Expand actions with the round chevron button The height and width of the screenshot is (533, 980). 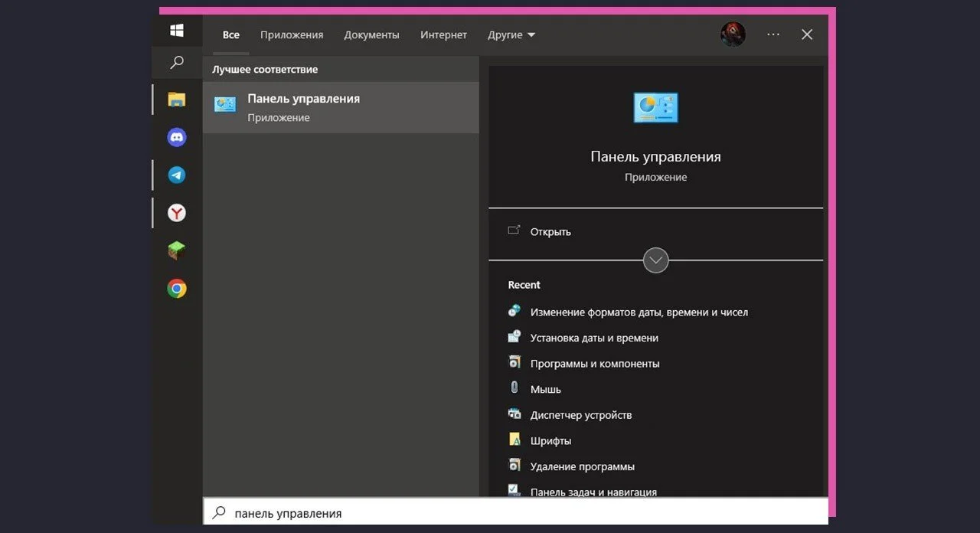(x=656, y=260)
